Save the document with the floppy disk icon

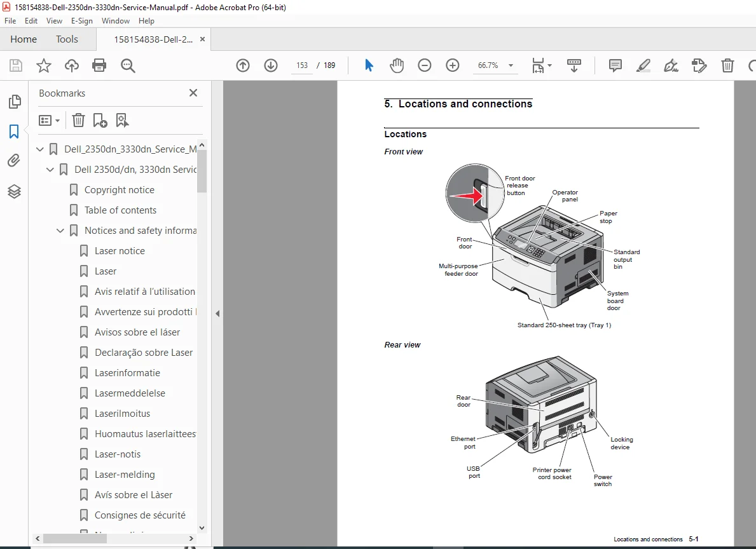click(x=16, y=65)
